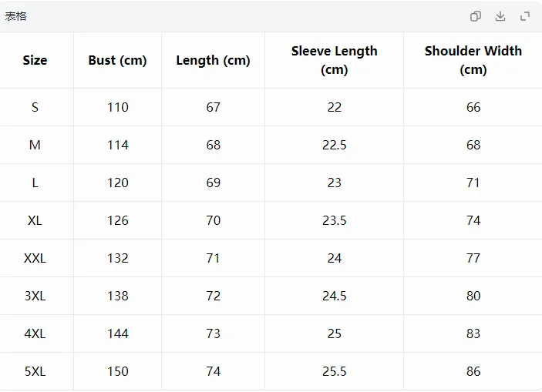Click the Shoulder Width (cm) header
542x392 pixels.
point(473,60)
